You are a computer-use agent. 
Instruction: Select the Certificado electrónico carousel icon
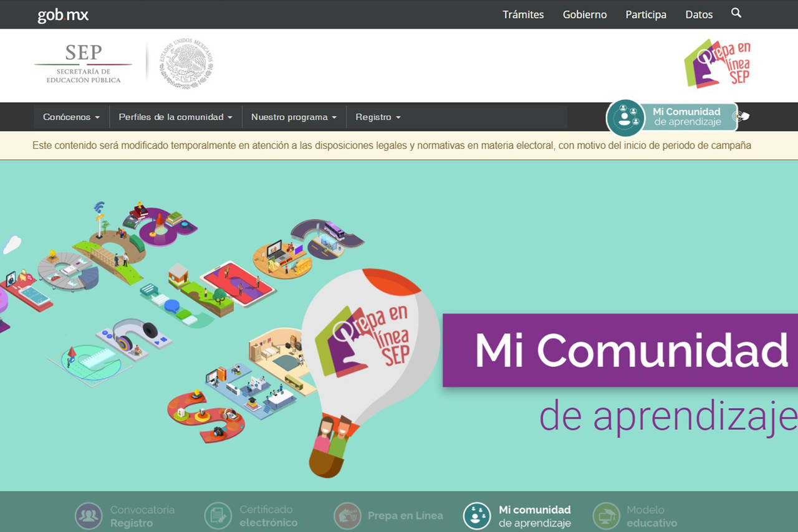[218, 516]
